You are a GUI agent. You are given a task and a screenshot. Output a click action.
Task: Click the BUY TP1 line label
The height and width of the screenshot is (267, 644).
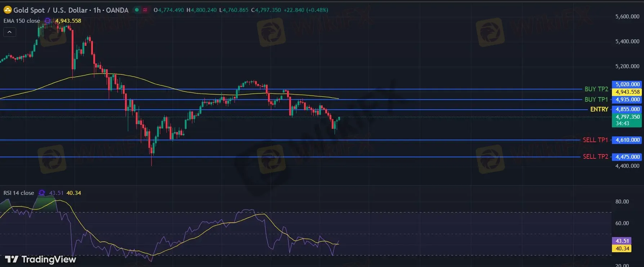point(596,100)
